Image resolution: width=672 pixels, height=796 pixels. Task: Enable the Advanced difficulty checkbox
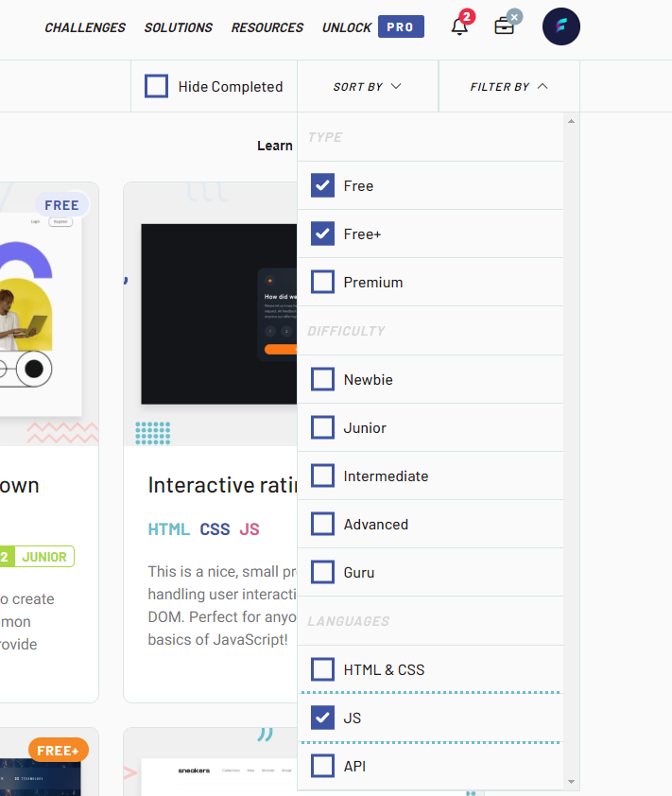click(x=323, y=524)
